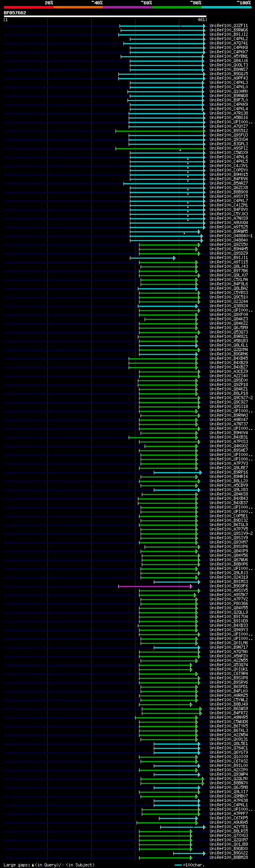
Task: Select the UniRef100_A2YTE1 label
Action: (229, 827)
